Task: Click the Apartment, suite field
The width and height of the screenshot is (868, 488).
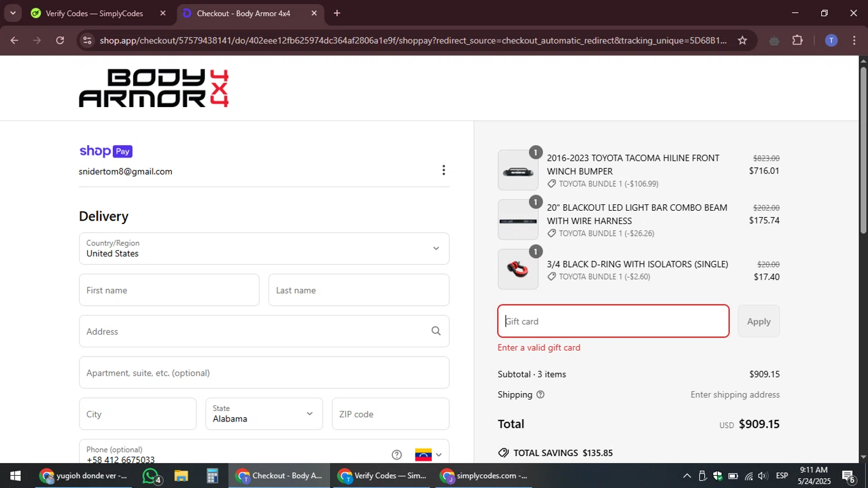Action: 264,373
